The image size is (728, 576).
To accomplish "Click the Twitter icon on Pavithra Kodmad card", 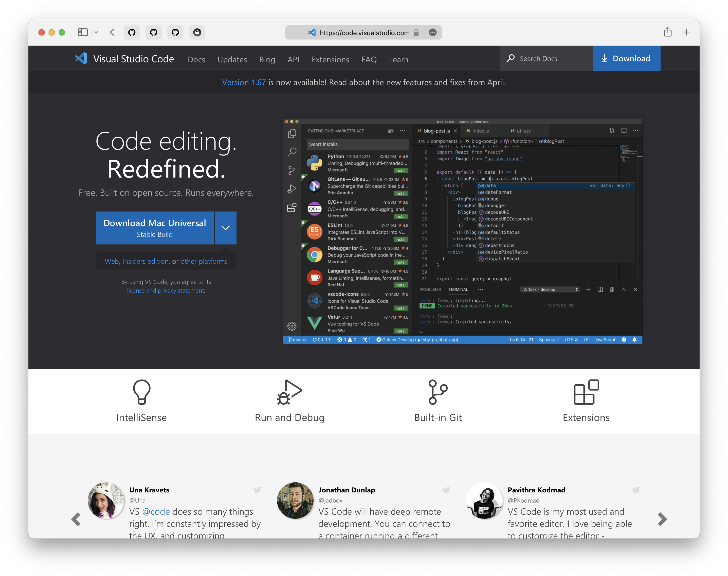I will [x=636, y=490].
